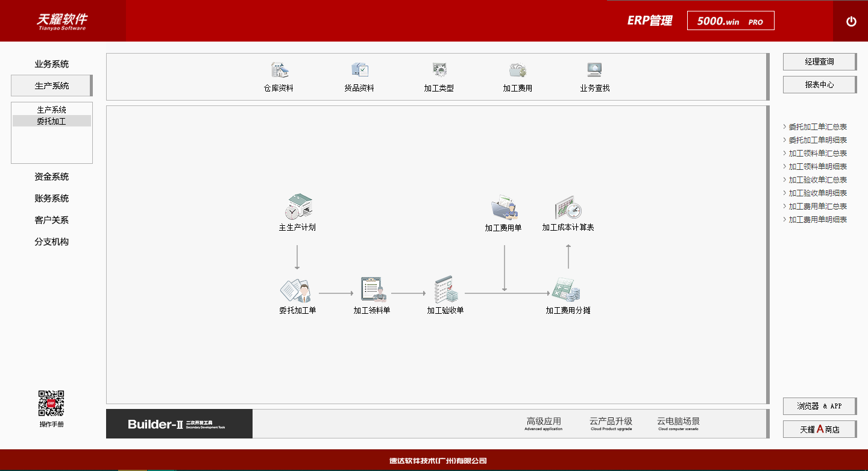Click the 加工成本计算表 icon
Screen dimensions: 868x471
(x=567, y=212)
